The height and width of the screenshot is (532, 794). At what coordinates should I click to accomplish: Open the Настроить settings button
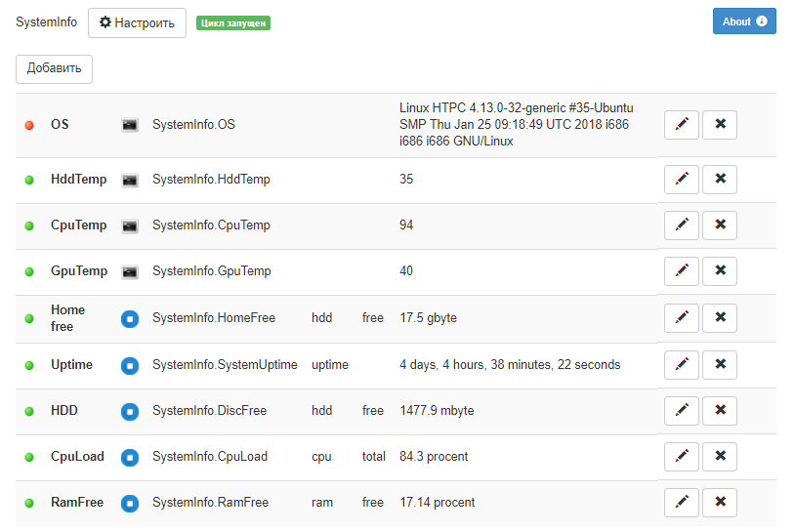tap(137, 22)
